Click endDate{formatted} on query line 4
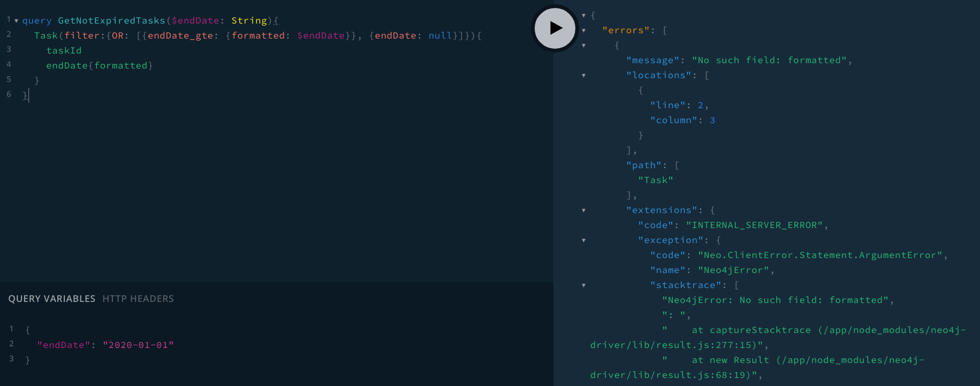The width and height of the screenshot is (980, 386). [100, 65]
